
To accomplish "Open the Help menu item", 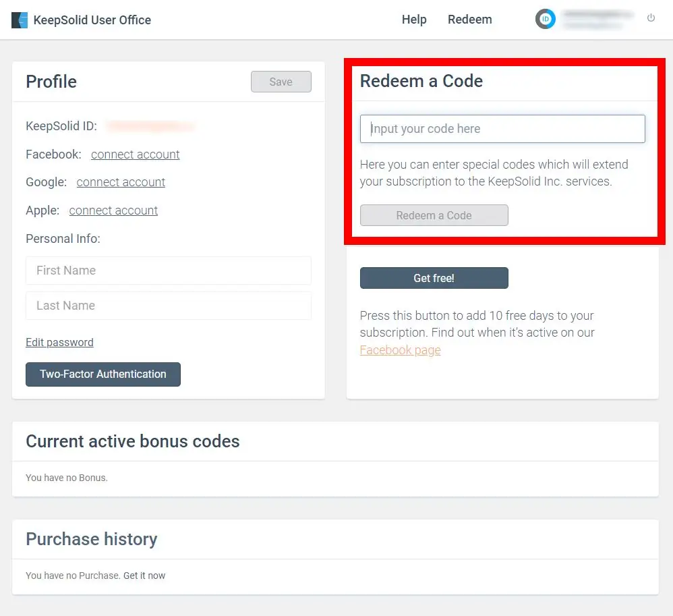I will [x=414, y=20].
